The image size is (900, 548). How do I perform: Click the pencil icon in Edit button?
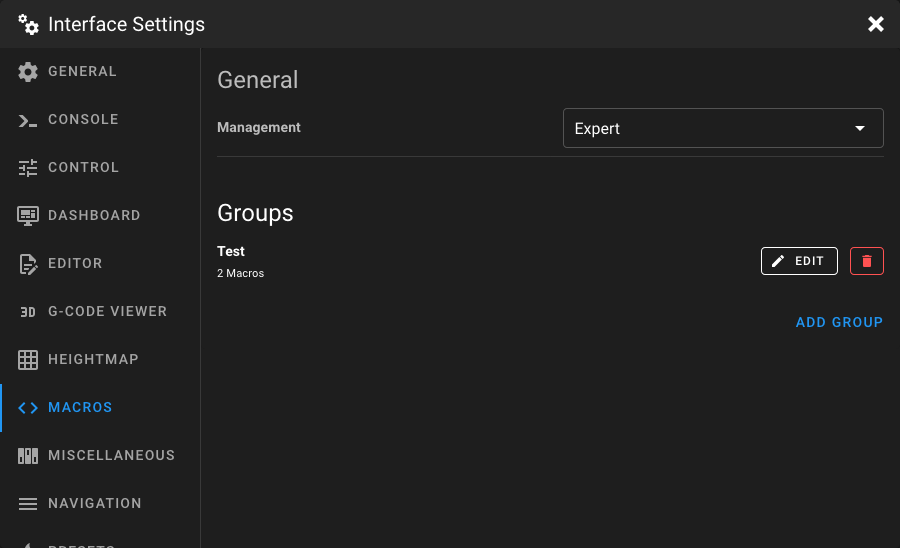(x=778, y=261)
